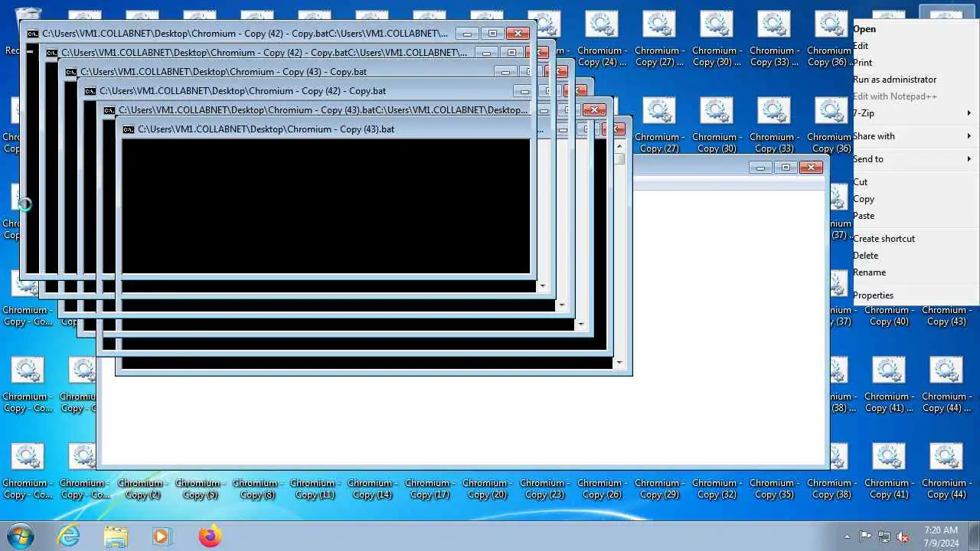980x551 pixels.
Task: Maximize the blank white window
Action: (x=786, y=168)
